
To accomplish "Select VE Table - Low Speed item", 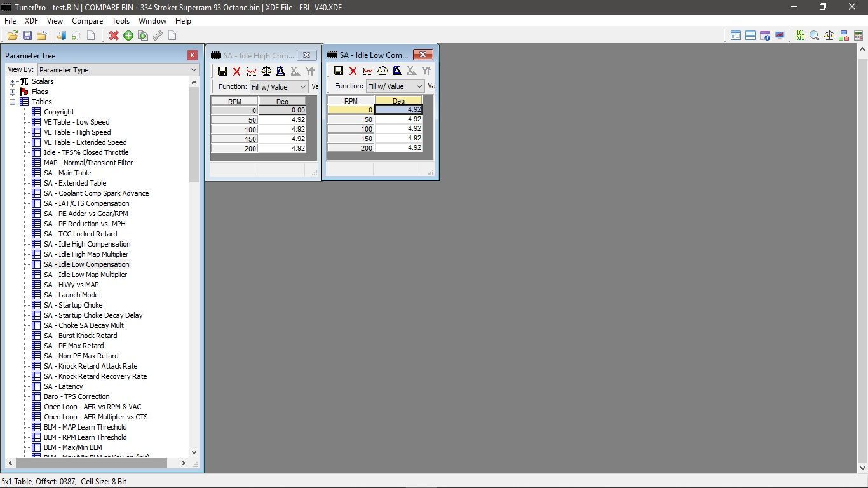I will [76, 122].
